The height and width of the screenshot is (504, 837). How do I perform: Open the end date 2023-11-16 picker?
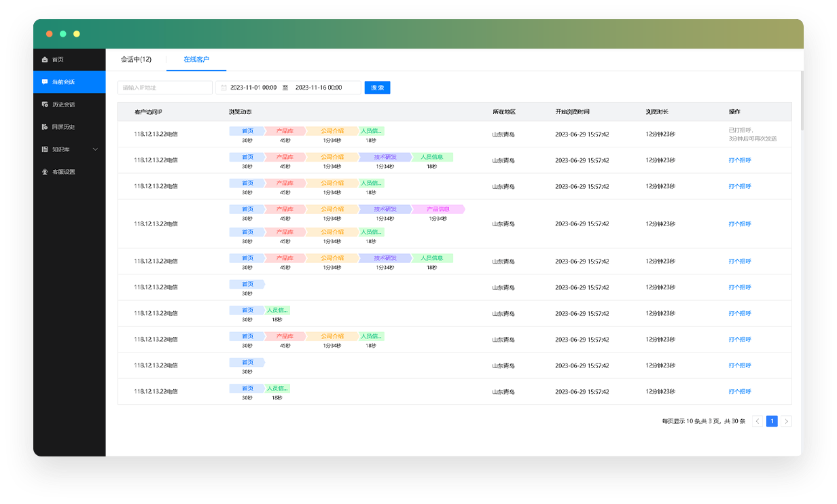click(x=318, y=88)
